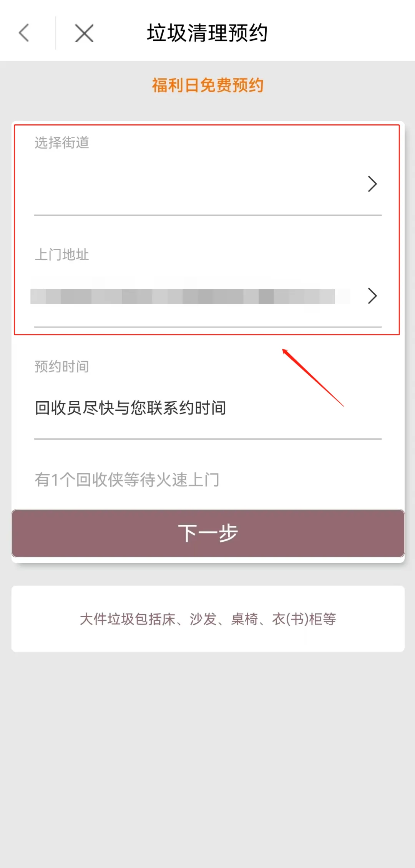The image size is (415, 868).
Task: Click the 上门地址 label
Action: [62, 255]
